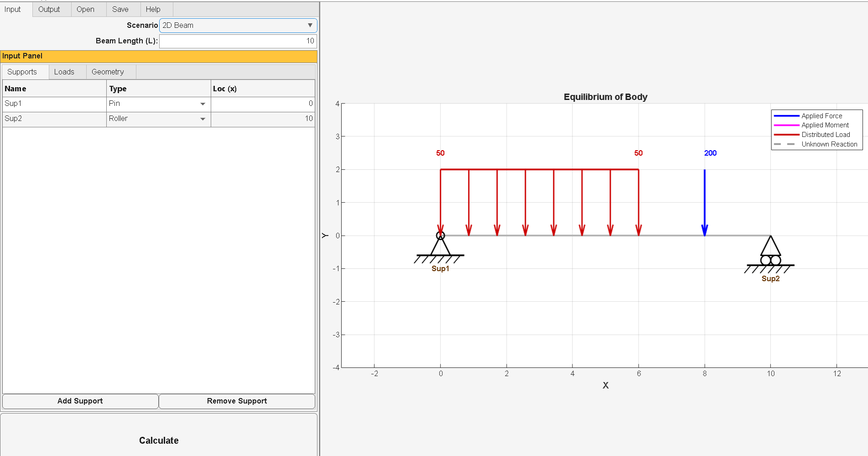Click the Add Support button

(x=80, y=401)
